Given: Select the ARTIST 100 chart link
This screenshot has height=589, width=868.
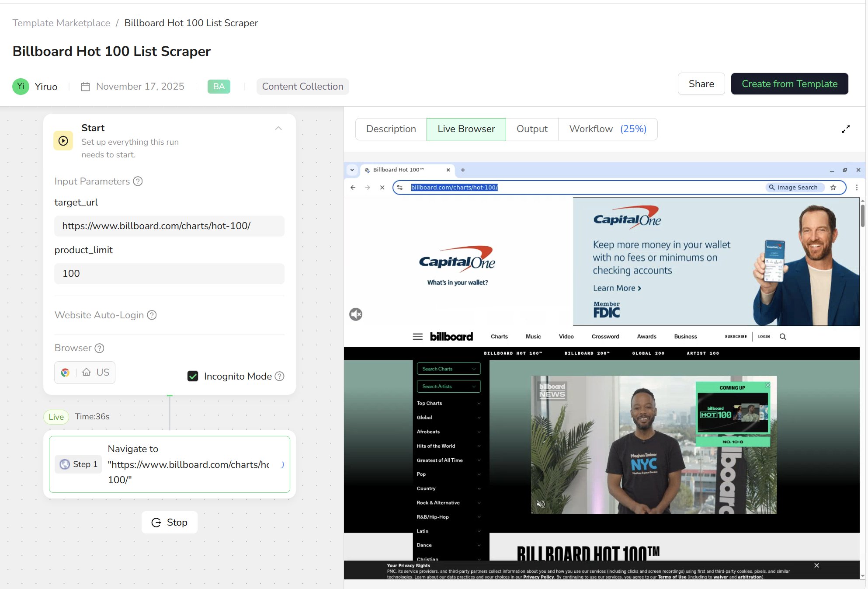Looking at the screenshot, I should [x=703, y=353].
